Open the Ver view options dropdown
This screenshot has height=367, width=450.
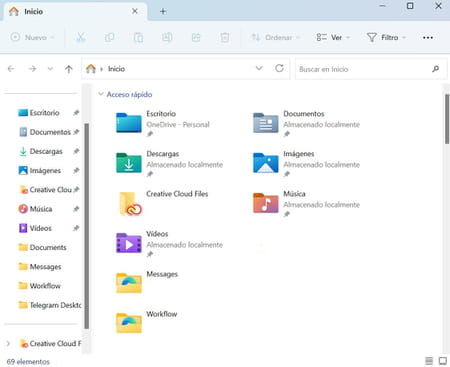coord(333,37)
